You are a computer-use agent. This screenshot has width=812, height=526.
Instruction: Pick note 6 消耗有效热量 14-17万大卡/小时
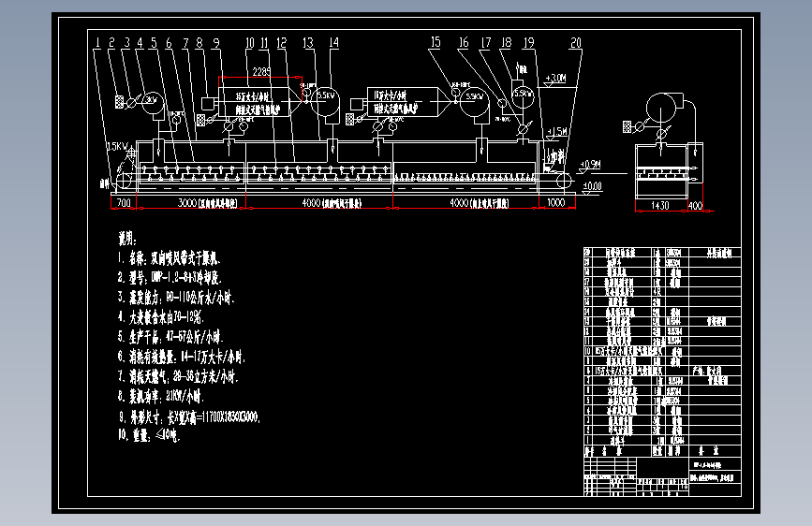coord(181,357)
